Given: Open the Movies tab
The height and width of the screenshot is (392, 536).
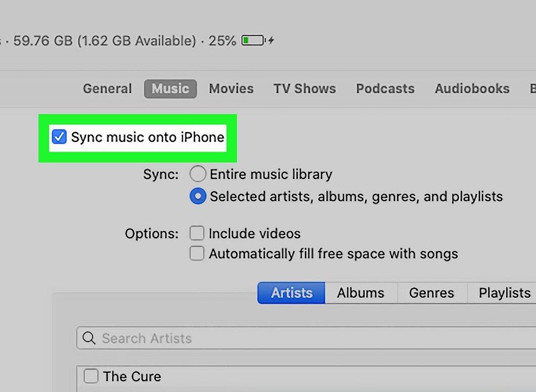Looking at the screenshot, I should (x=232, y=89).
